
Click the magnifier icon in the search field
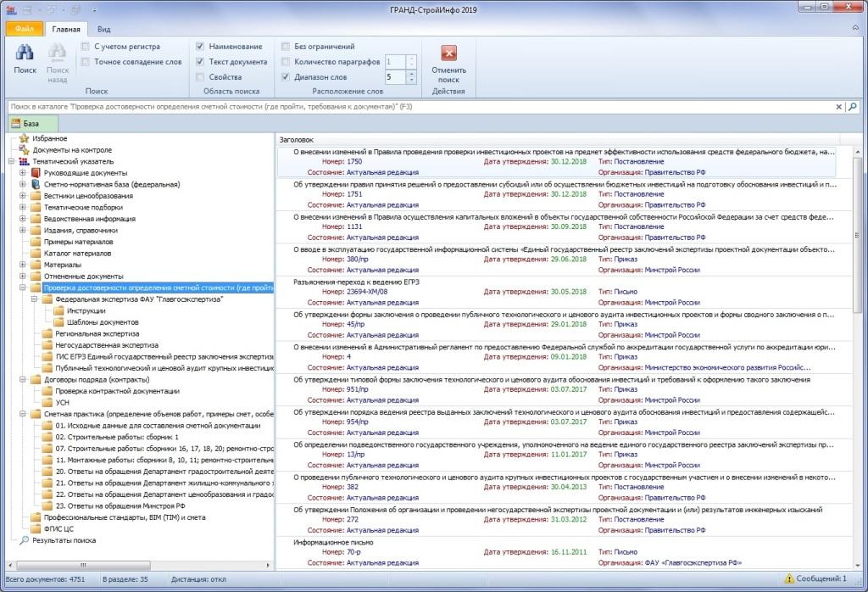pos(853,107)
